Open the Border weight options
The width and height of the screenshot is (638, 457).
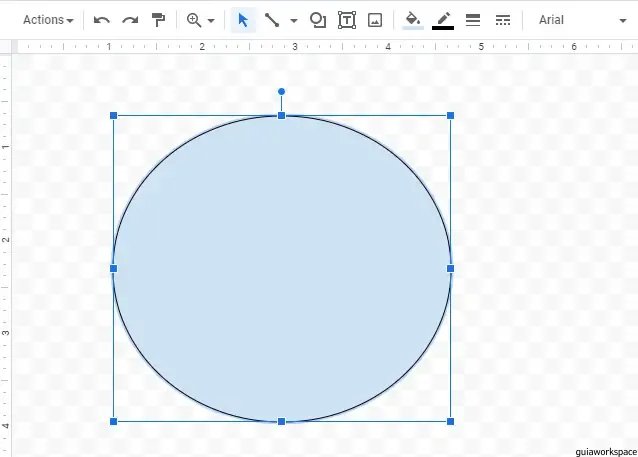pos(473,20)
